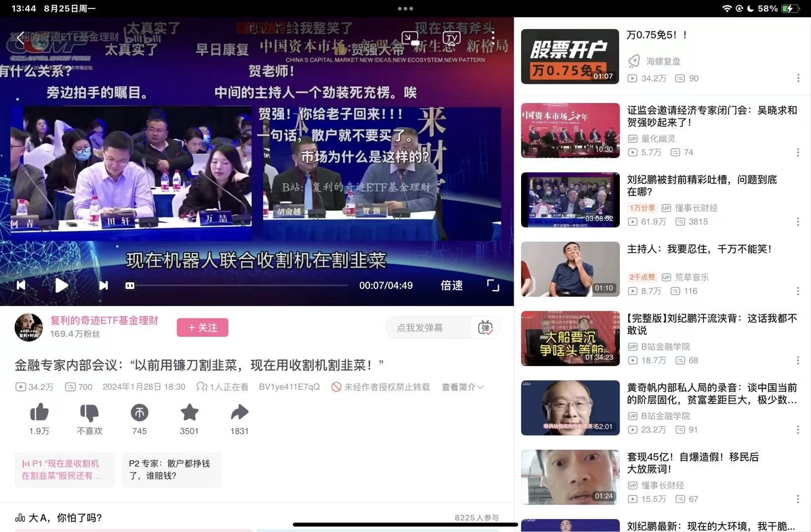Screen dimensions: 811x532
Task: Open channel link 复利的奇迹ETF基金理财
Action: tap(104, 320)
